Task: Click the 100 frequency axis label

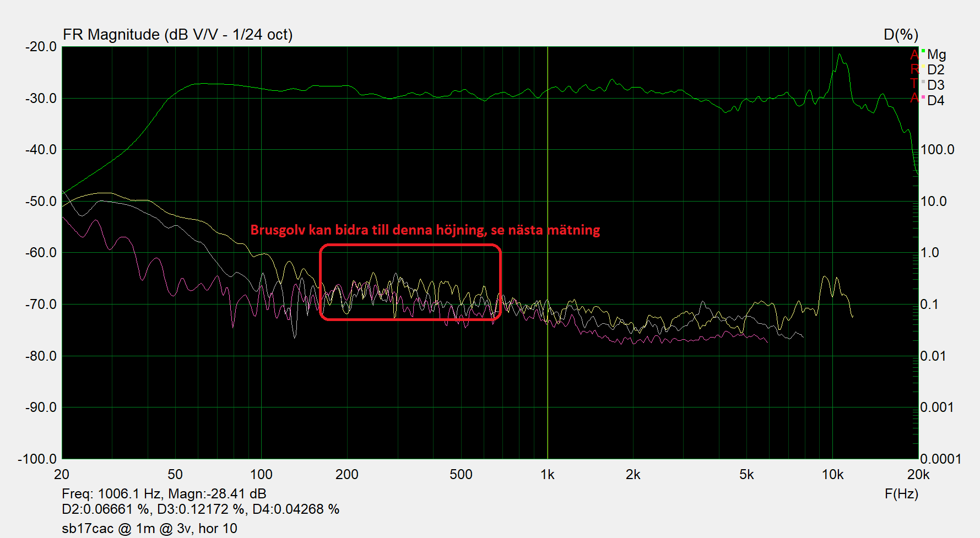Action: (x=261, y=475)
